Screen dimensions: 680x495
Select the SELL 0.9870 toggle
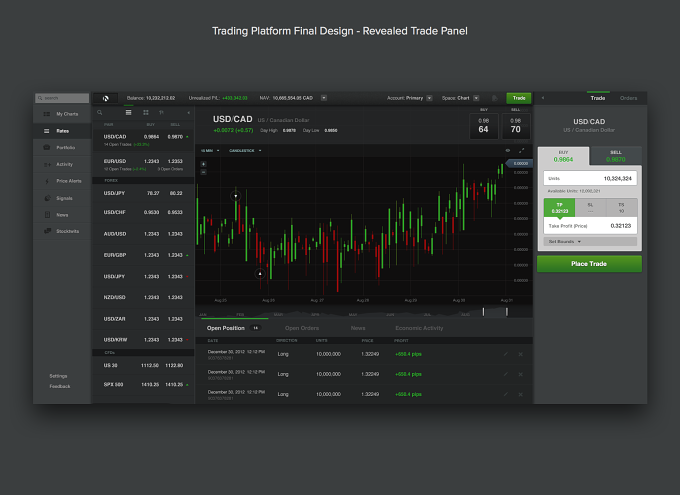[x=615, y=156]
